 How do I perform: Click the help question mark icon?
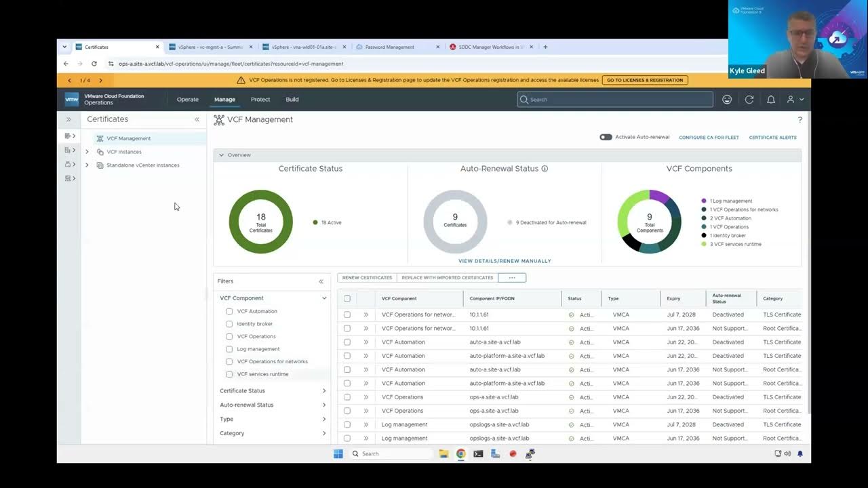800,120
